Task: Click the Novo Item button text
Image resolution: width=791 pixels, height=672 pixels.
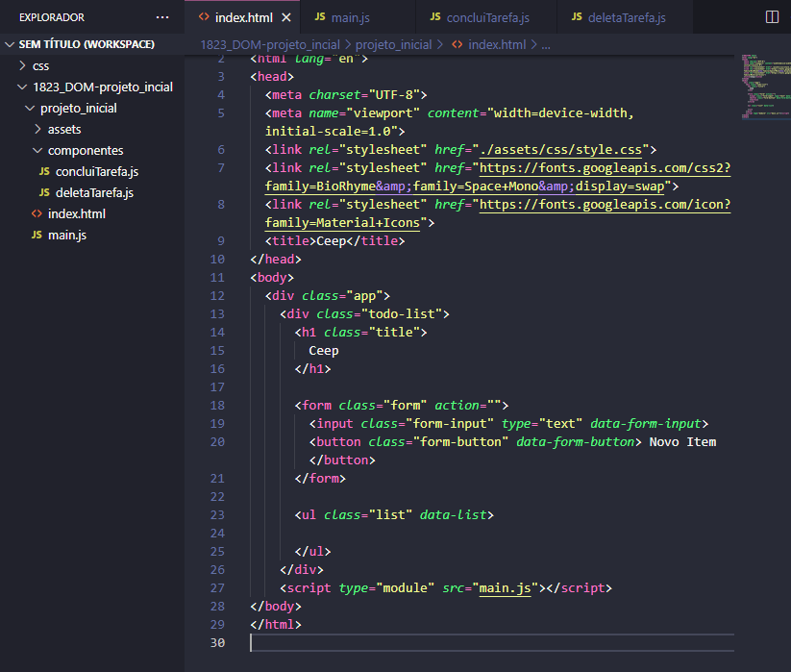Action: coord(682,442)
